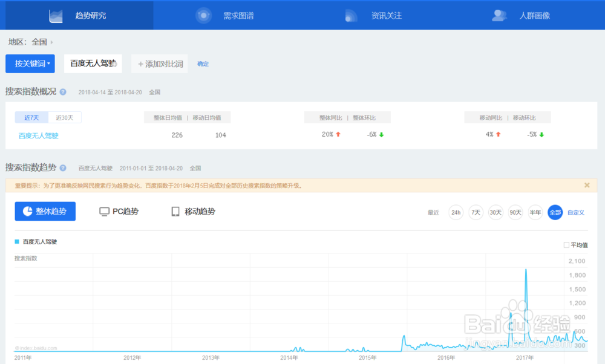Select the 整体趋势 pie chart icon

(27, 211)
